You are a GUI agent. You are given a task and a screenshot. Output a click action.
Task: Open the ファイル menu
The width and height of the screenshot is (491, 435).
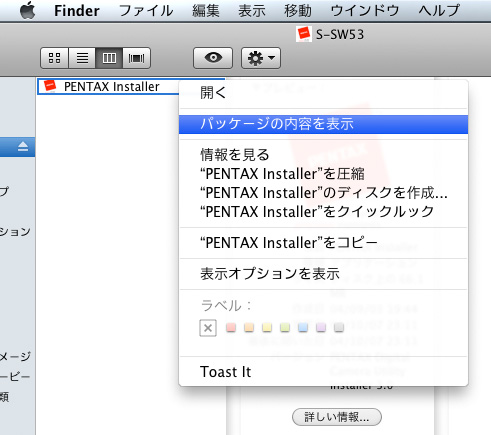(x=146, y=11)
